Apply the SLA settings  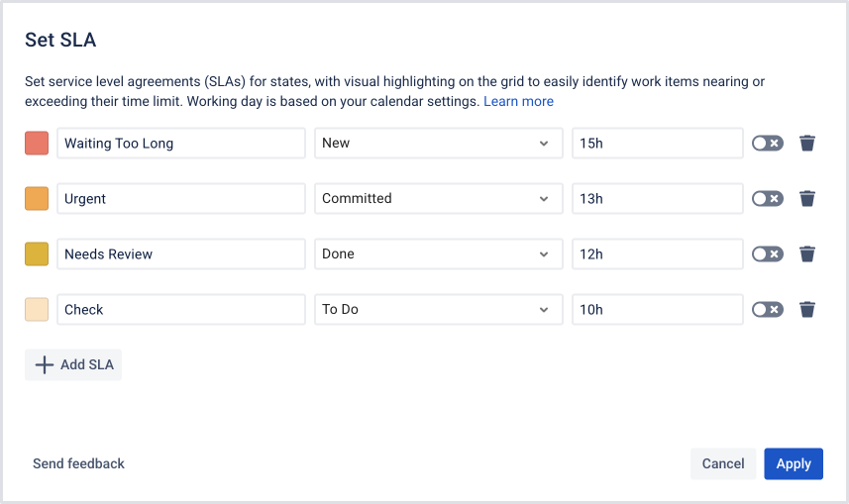794,463
